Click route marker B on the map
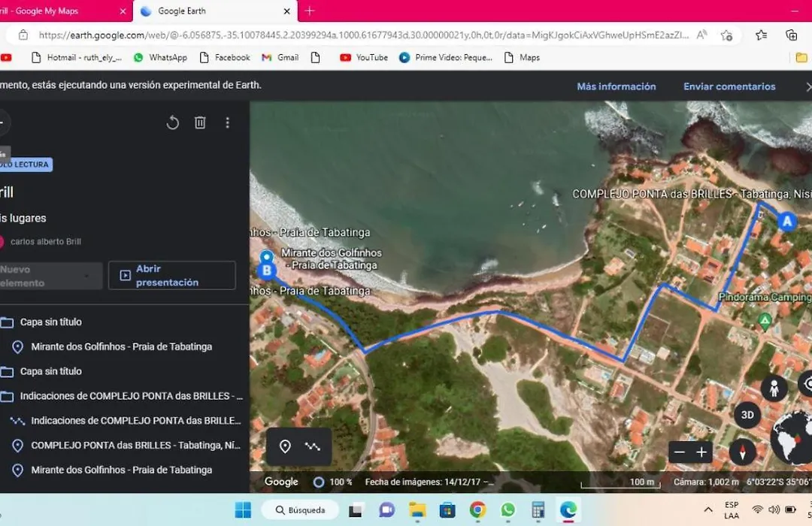Screen dimensions: 812x526 point(267,271)
